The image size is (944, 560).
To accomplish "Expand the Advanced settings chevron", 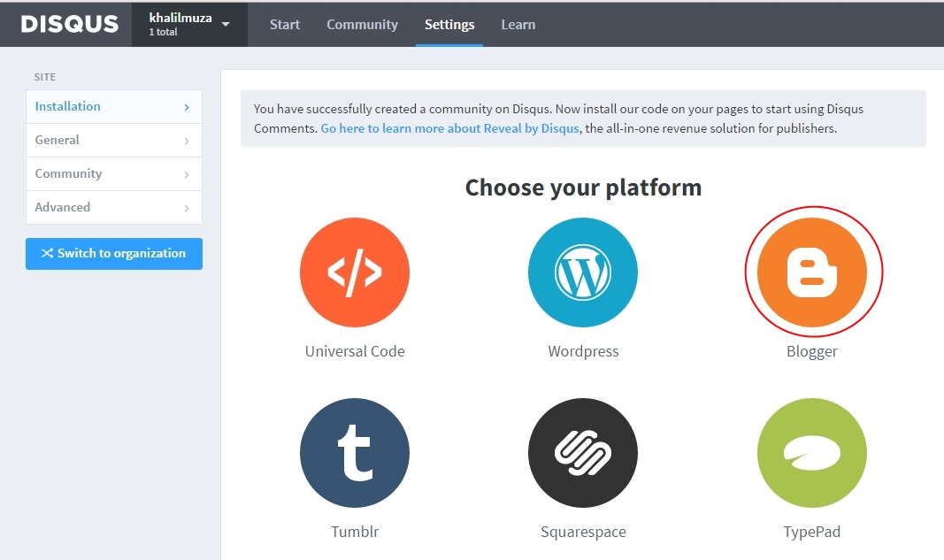I will 187,208.
